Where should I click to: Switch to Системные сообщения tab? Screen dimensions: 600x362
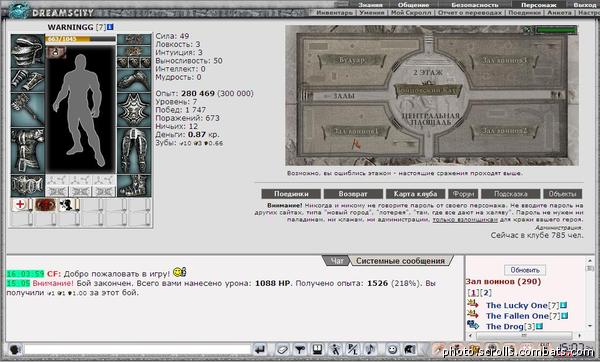pos(400,261)
